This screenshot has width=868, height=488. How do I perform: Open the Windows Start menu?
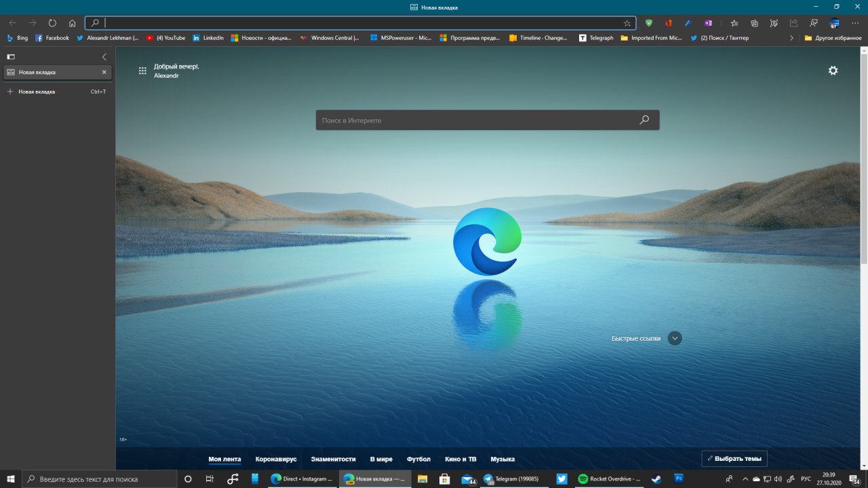click(11, 479)
